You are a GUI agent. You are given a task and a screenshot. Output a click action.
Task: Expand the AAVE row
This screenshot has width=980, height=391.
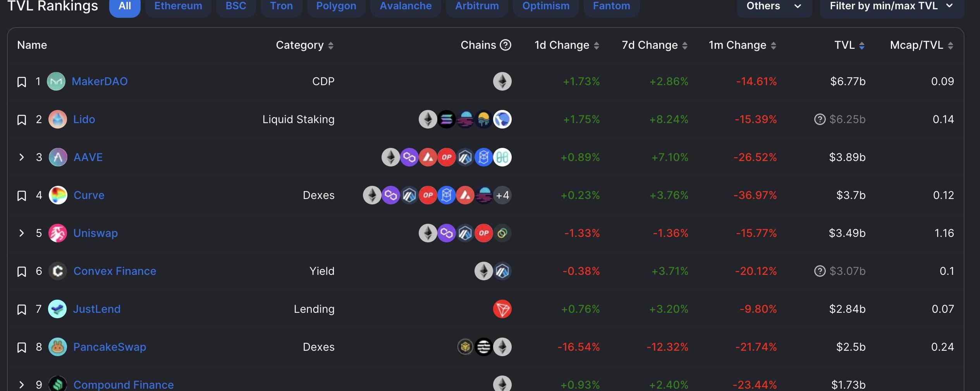[22, 157]
